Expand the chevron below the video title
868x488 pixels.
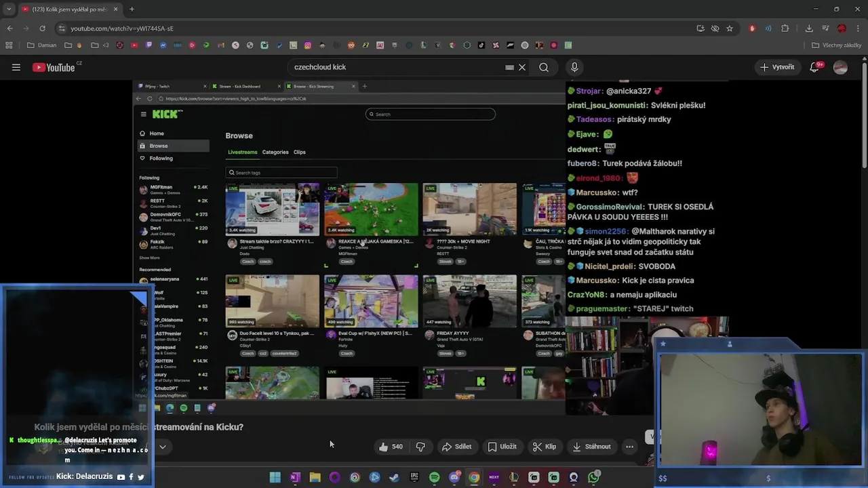(x=163, y=447)
